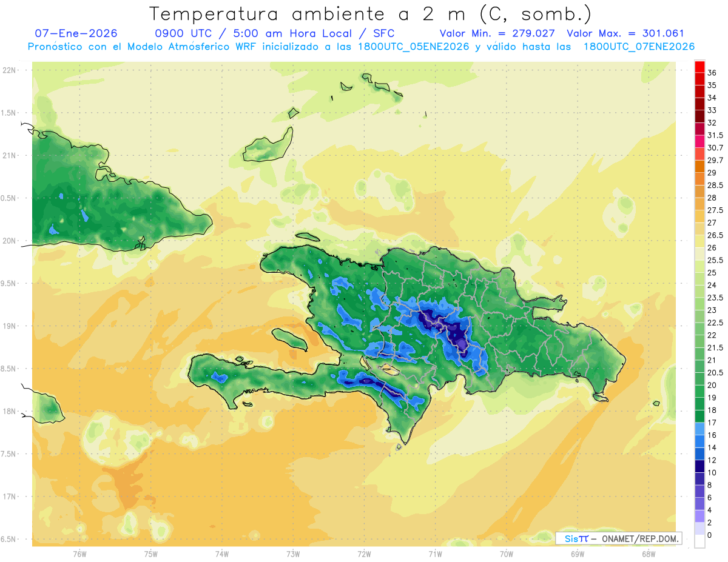Click the color scale value '31.5'
This screenshot has width=728, height=562.
715,135
